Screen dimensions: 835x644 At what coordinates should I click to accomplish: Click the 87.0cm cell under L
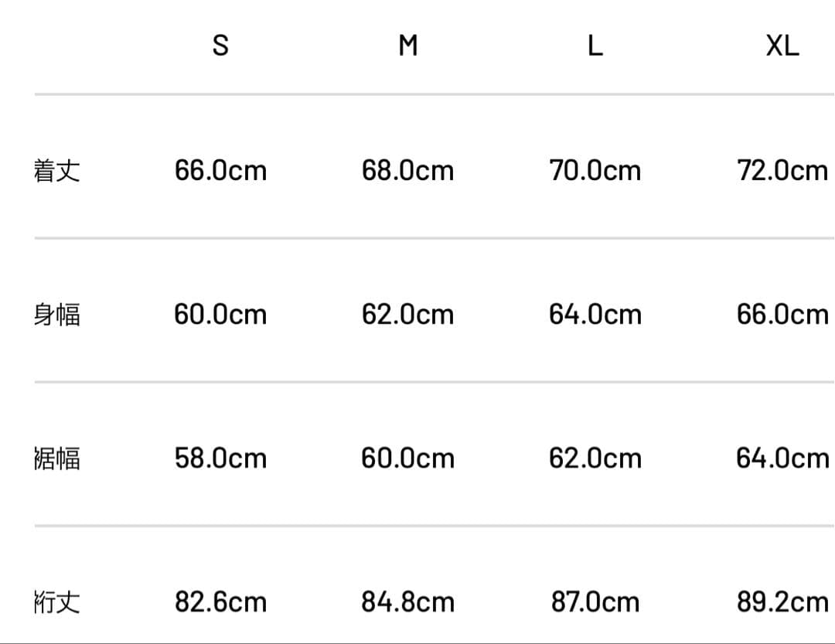(x=595, y=601)
